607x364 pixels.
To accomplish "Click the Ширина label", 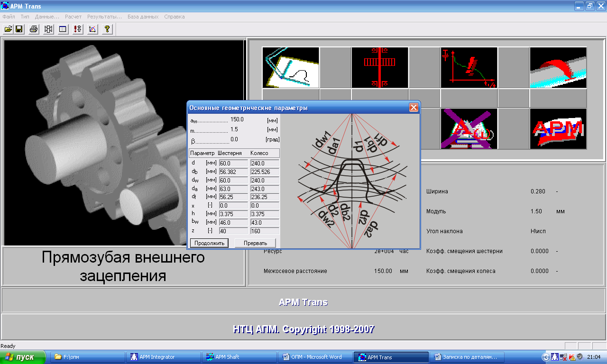I will [437, 191].
